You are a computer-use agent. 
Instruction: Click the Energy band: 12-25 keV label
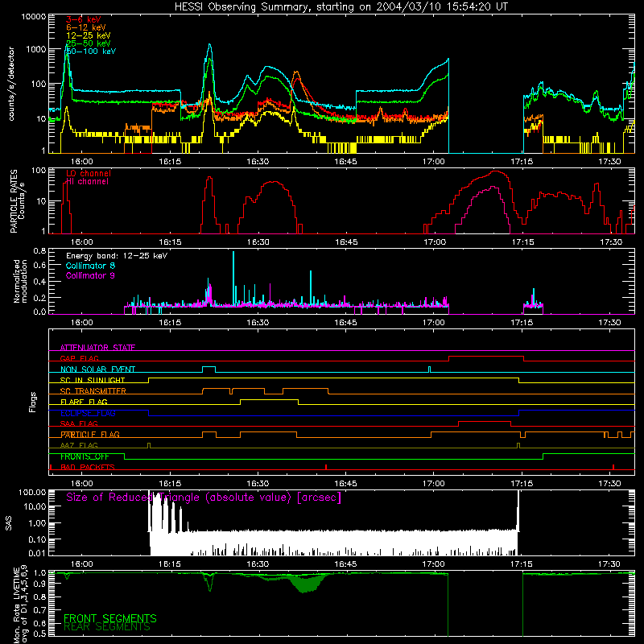coord(117,256)
